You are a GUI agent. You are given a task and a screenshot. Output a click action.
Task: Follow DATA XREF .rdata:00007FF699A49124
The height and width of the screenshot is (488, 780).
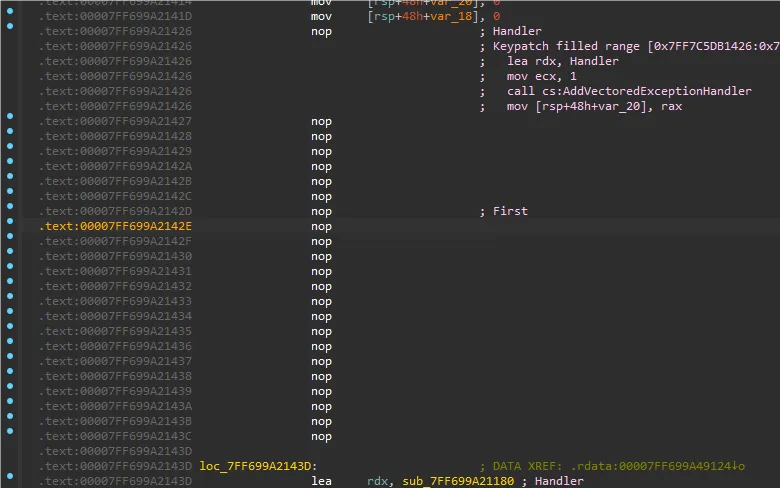point(657,466)
